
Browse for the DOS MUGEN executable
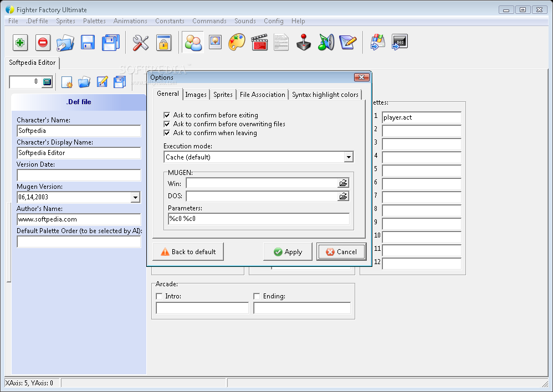click(343, 197)
